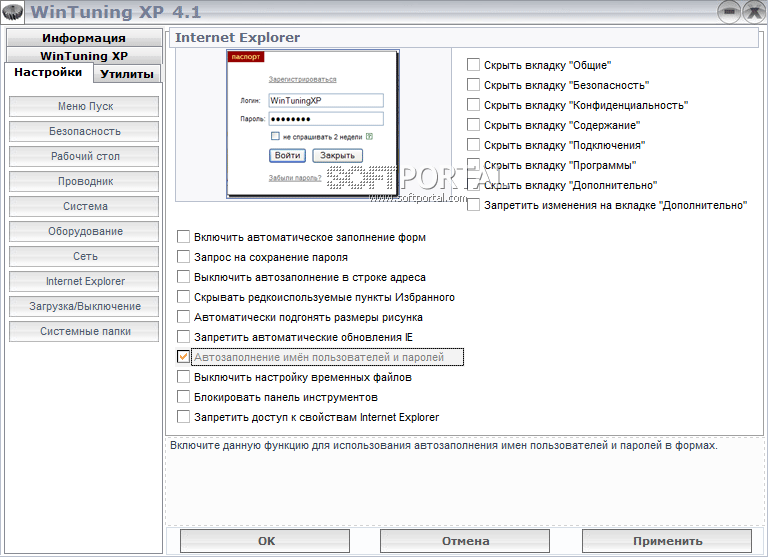The width and height of the screenshot is (768, 557).
Task: Enable Скрыть вкладку "Дополнительно"
Action: pos(473,185)
